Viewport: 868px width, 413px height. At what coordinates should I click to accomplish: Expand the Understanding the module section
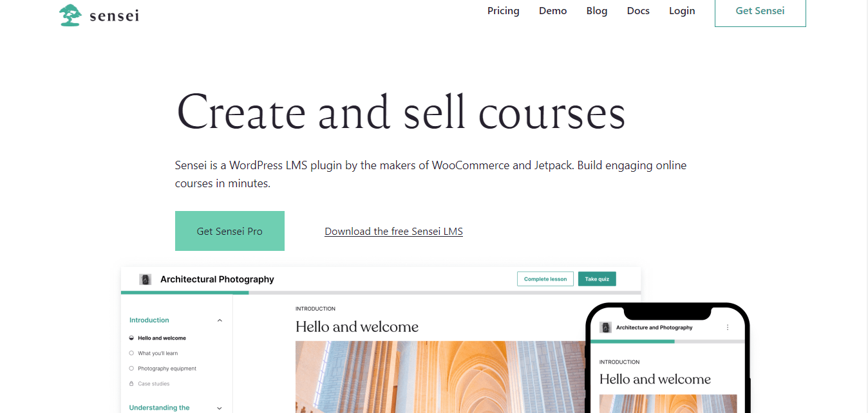pyautogui.click(x=220, y=407)
